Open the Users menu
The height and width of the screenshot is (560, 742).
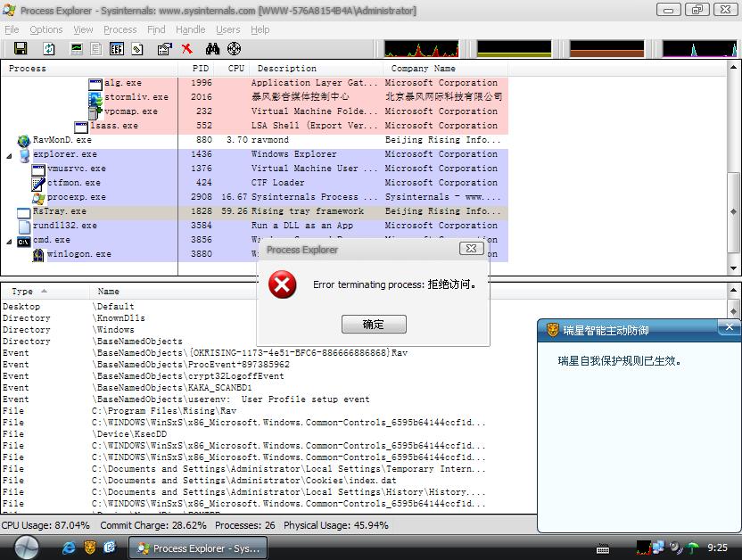[x=228, y=29]
